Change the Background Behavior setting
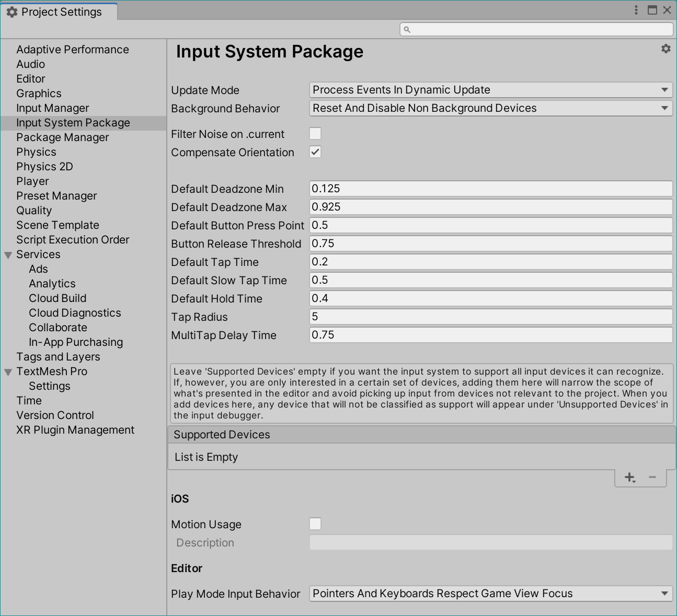This screenshot has width=677, height=616. 490,108
